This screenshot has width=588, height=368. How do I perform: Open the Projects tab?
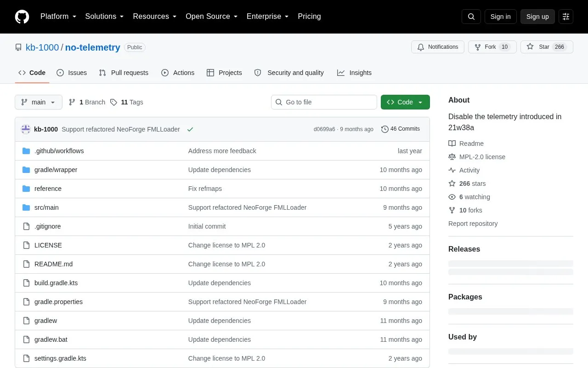224,73
